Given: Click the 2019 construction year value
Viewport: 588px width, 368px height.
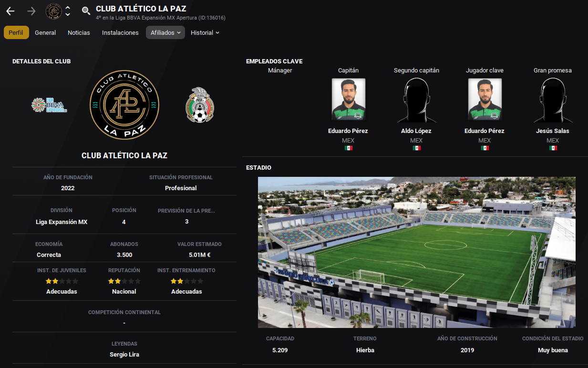Looking at the screenshot, I should [x=467, y=350].
